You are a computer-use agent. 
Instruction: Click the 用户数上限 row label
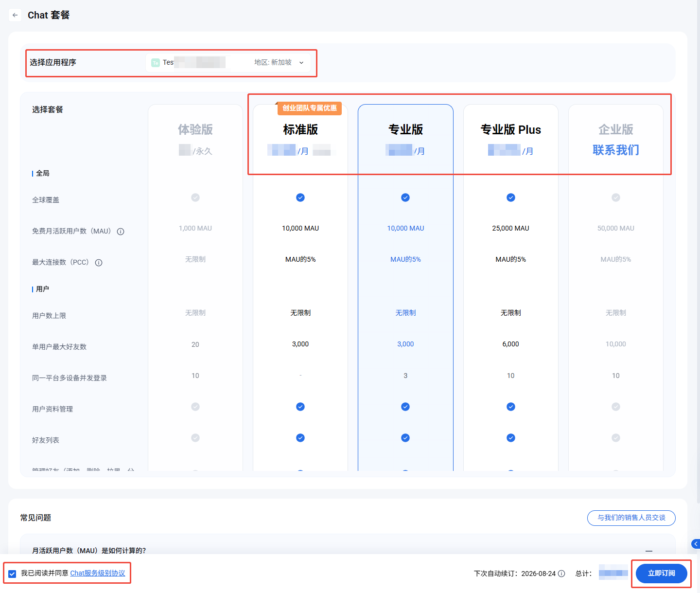click(49, 316)
